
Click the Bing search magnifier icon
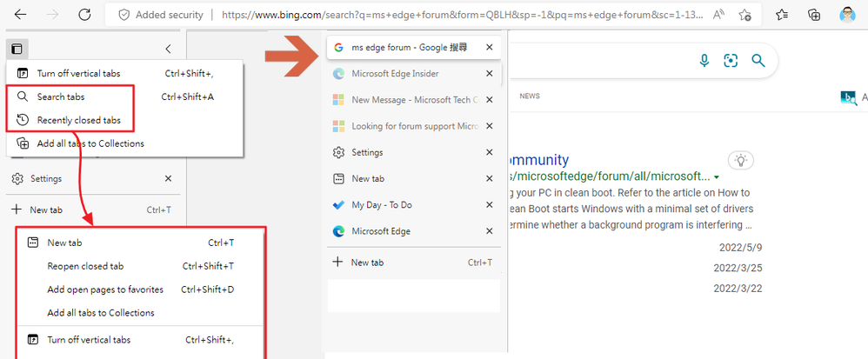tap(758, 61)
